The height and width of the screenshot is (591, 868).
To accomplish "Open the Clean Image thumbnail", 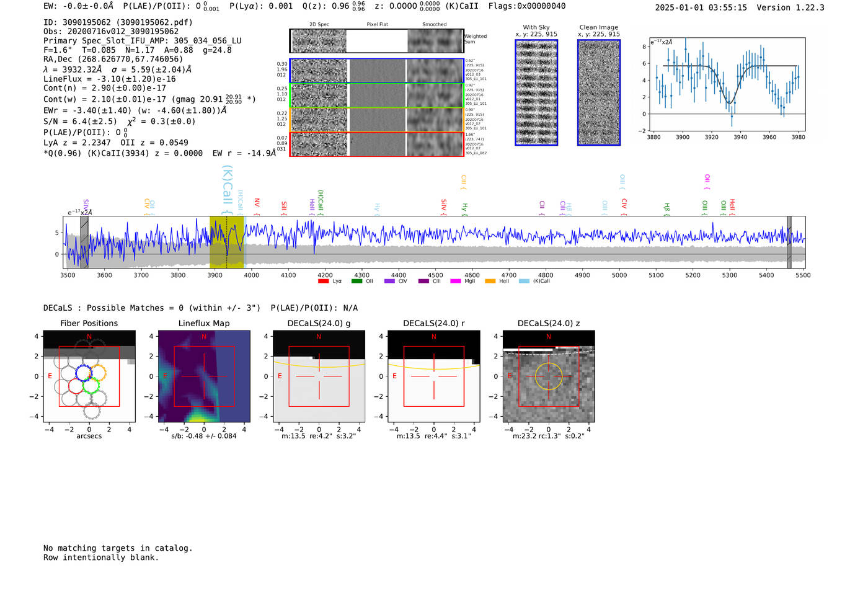I will 599,92.
